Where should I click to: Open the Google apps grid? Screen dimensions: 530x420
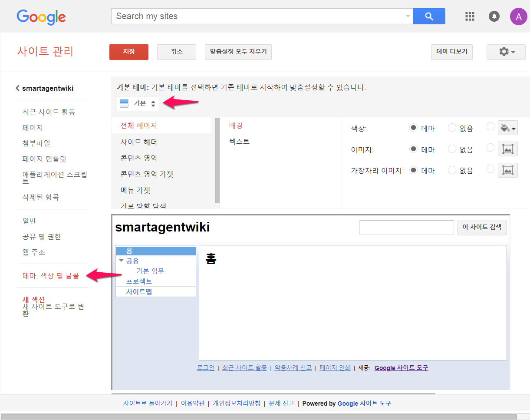[470, 17]
